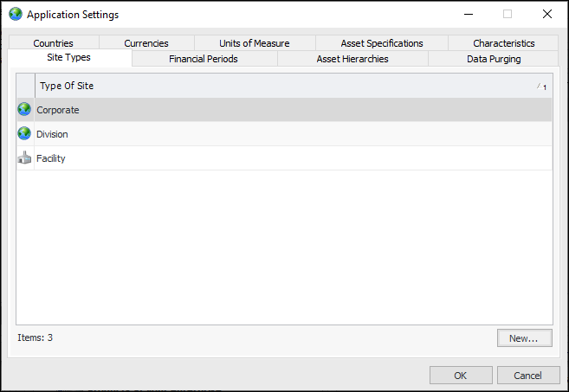Click the building icon beside Facility

pyautogui.click(x=24, y=158)
